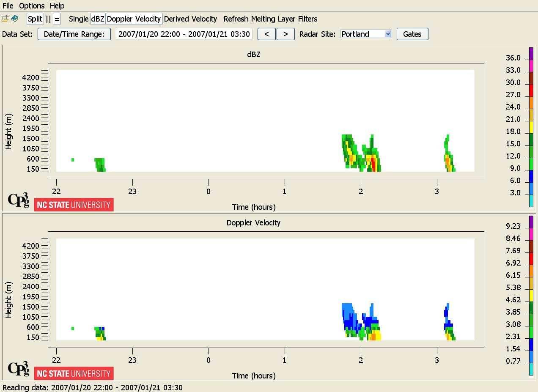Click the 9.23 value on velocity scale
Viewport: 538px width, 392px height.
(513, 226)
